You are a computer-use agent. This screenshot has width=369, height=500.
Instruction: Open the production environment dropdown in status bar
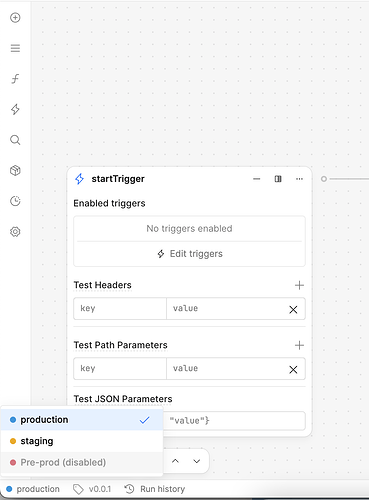tap(33, 489)
